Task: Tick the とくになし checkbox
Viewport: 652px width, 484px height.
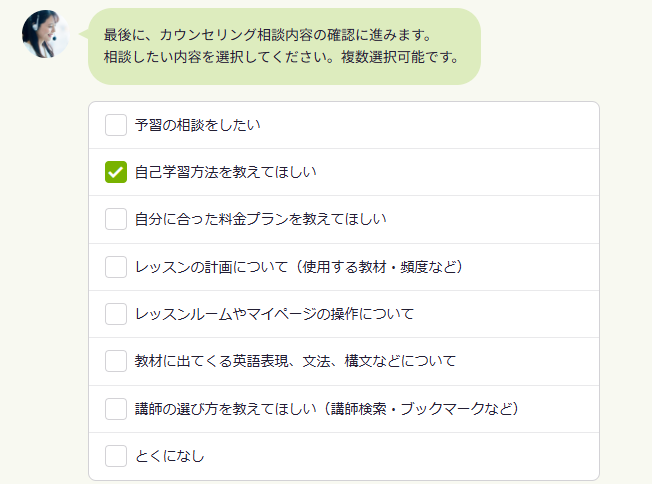Action: point(116,456)
